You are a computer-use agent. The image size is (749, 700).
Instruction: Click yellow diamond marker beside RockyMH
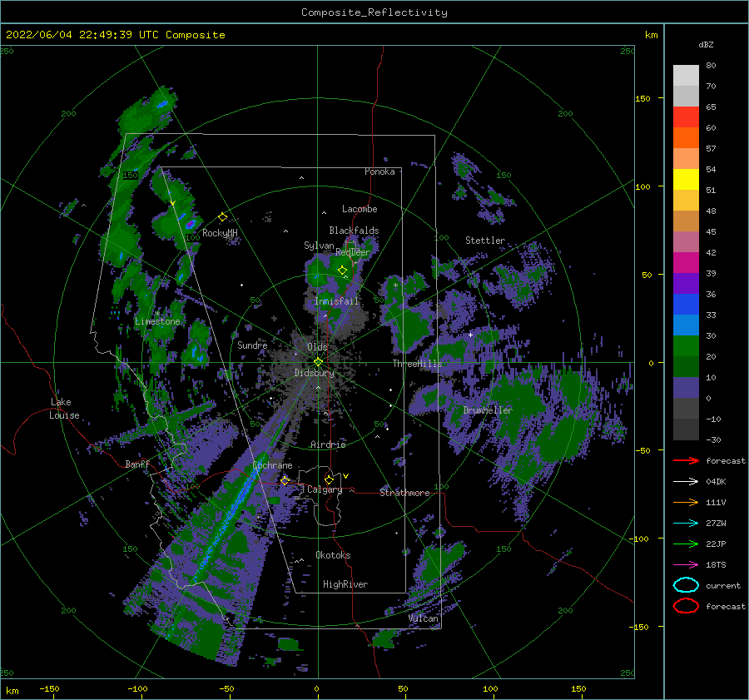tap(222, 217)
